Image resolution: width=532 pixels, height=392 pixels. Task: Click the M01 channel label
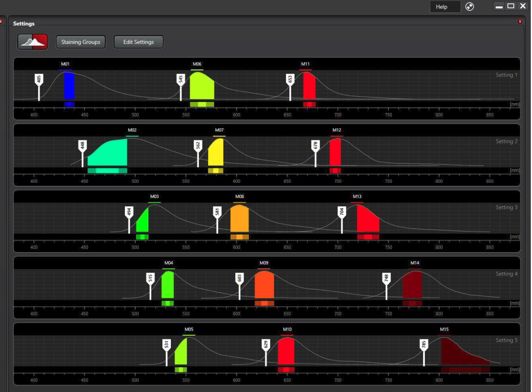65,64
